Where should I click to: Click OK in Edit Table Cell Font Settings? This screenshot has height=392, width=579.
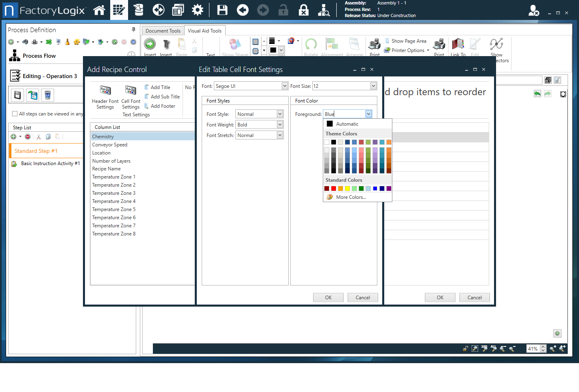(x=328, y=297)
